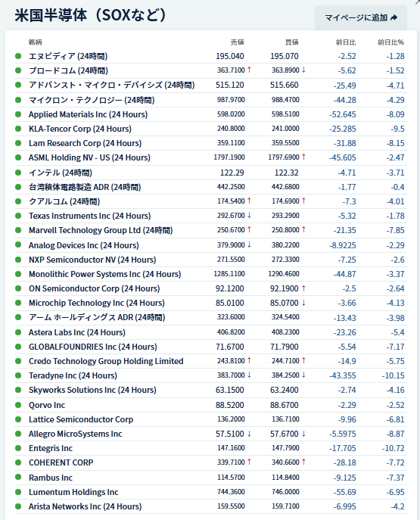Open Qorvo Inc instrument

click(x=47, y=405)
